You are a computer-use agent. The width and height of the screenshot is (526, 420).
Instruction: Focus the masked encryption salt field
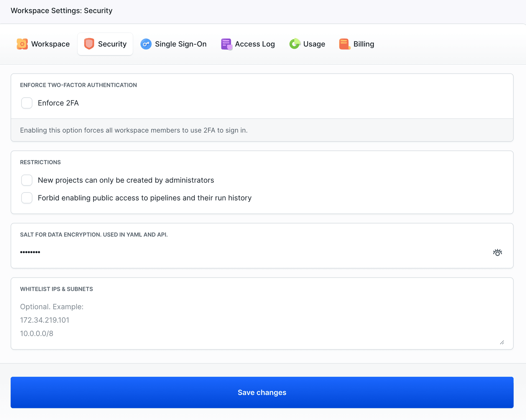247,252
